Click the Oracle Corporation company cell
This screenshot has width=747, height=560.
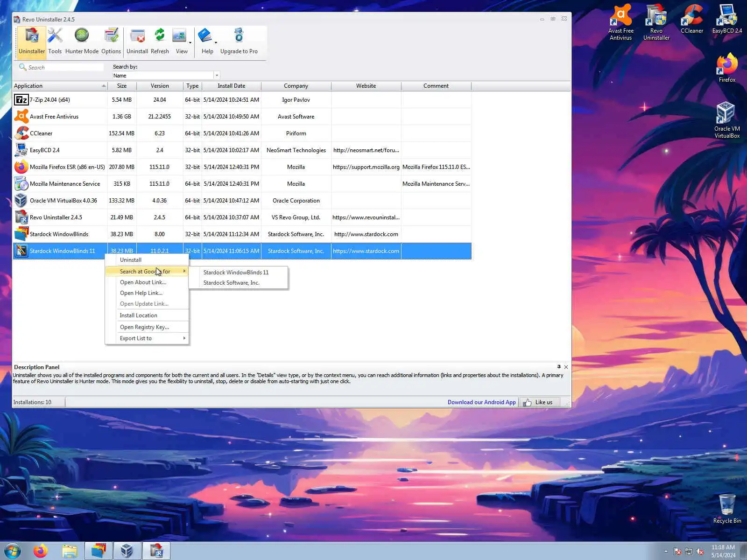click(296, 201)
